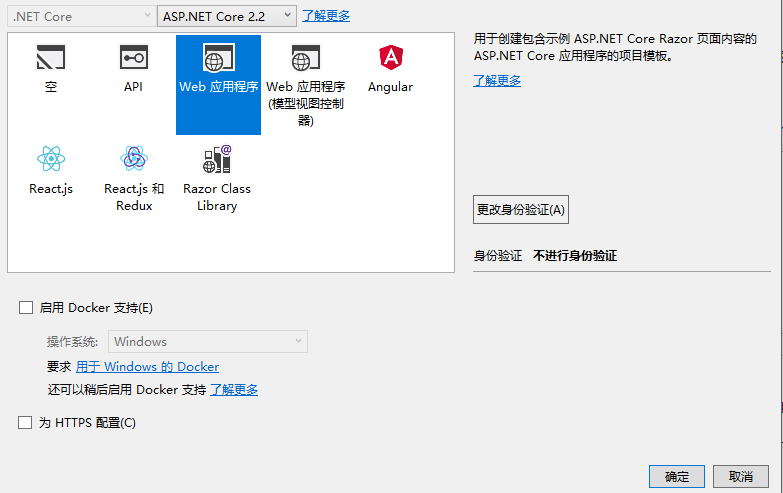Click the 更改身份验证(A) button

pyautogui.click(x=521, y=209)
